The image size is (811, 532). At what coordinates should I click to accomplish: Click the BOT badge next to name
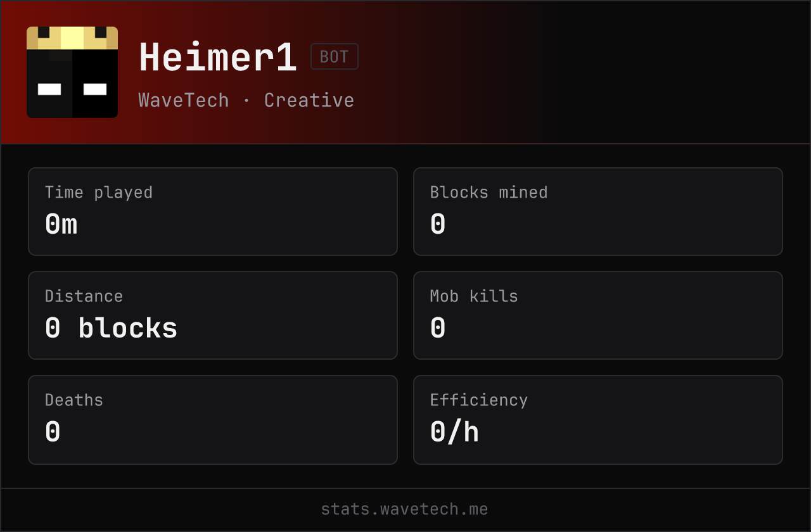[335, 56]
